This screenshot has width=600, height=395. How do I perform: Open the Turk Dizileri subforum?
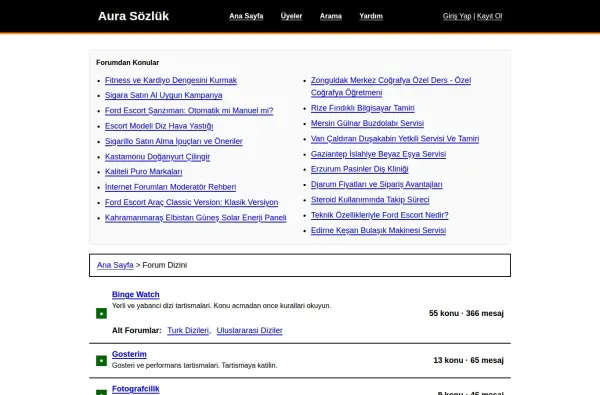coord(188,330)
